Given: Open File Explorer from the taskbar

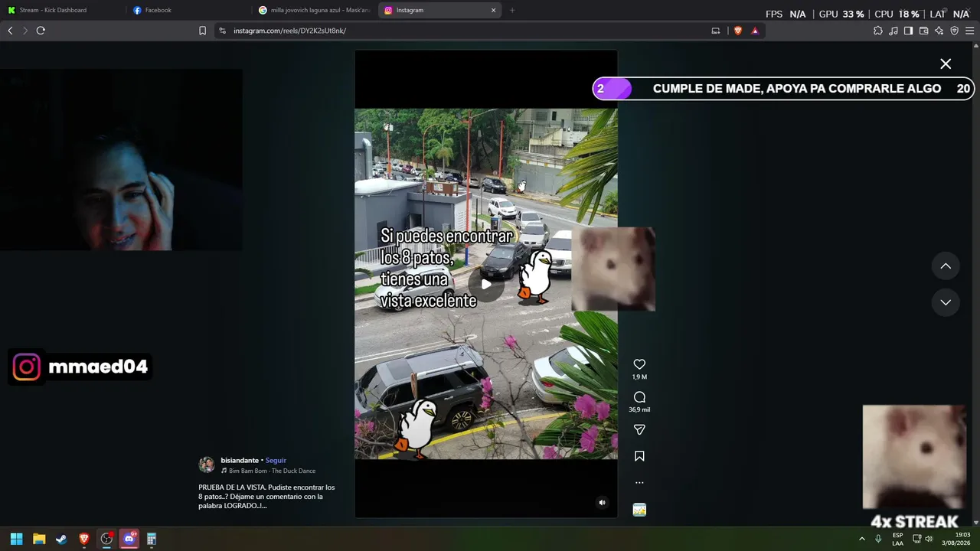Looking at the screenshot, I should pos(39,539).
